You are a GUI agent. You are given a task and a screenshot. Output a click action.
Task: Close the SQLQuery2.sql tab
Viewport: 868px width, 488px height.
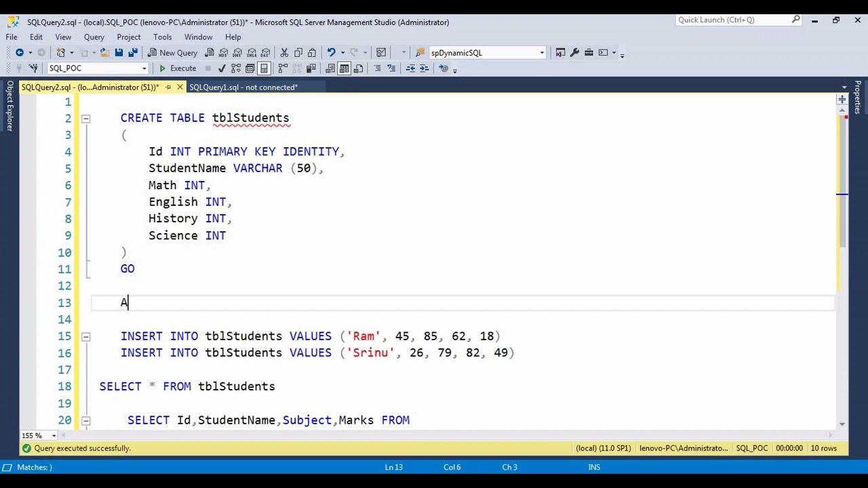click(x=180, y=87)
